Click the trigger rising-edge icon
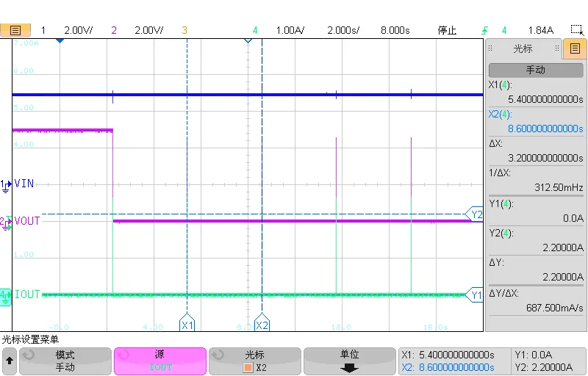The height and width of the screenshot is (376, 588). pyautogui.click(x=484, y=30)
